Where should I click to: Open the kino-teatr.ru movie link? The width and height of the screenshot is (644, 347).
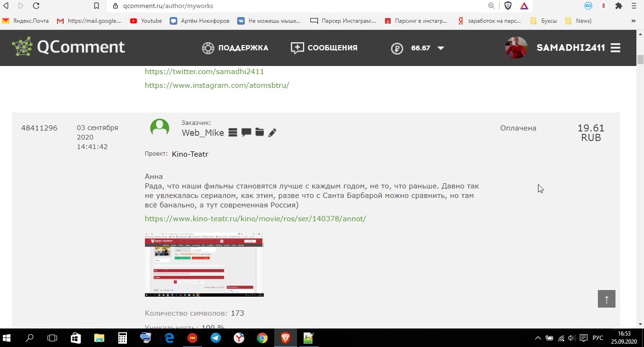click(x=255, y=219)
